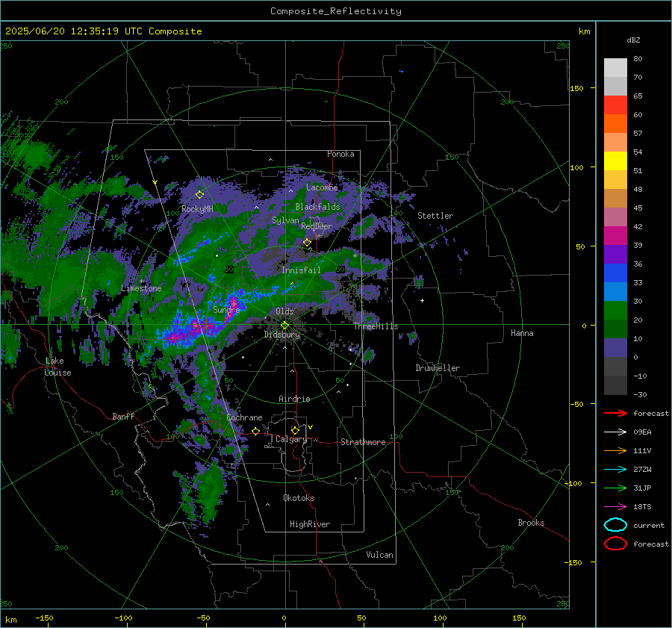Click the Composite_Reflectivity title
This screenshot has height=628, width=672.
(336, 11)
